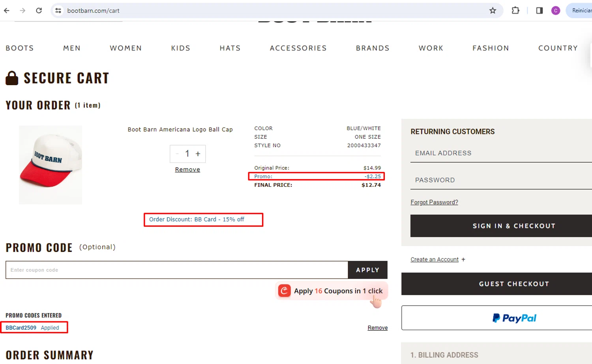Click the APPLY promo code button
Image resolution: width=592 pixels, height=364 pixels.
(x=368, y=270)
